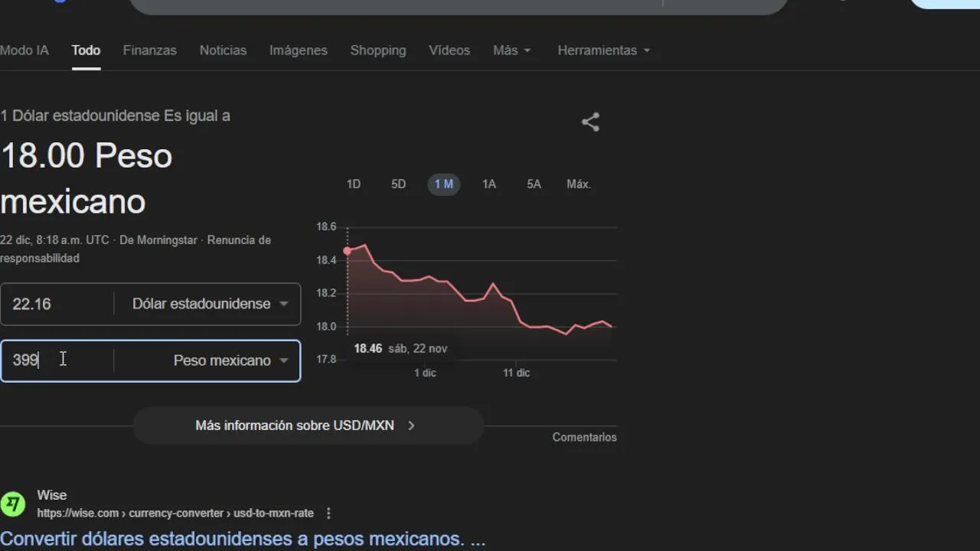The image size is (980, 551).
Task: Select the Todo search tab
Action: tap(86, 51)
